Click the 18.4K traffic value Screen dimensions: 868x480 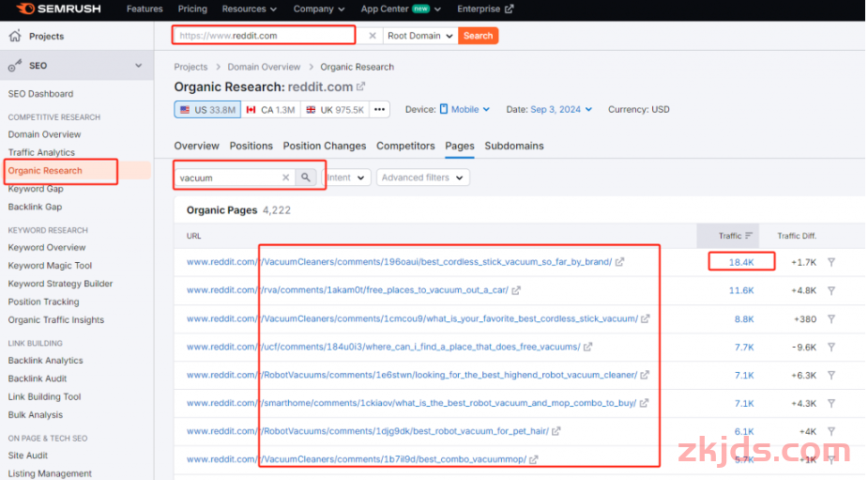point(741,262)
